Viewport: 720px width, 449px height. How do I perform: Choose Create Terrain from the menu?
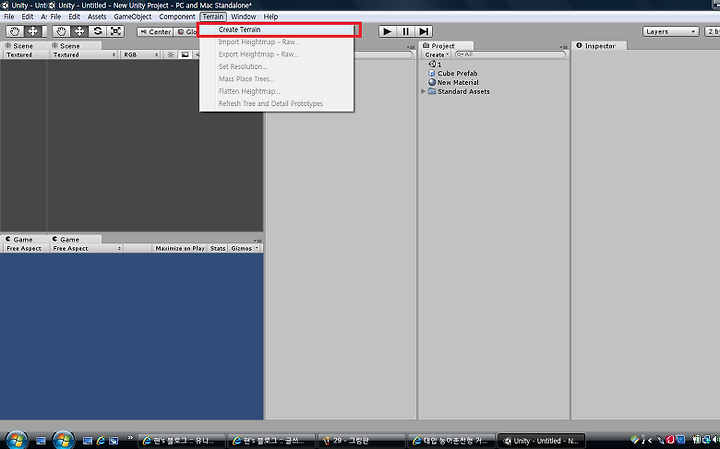pos(276,29)
